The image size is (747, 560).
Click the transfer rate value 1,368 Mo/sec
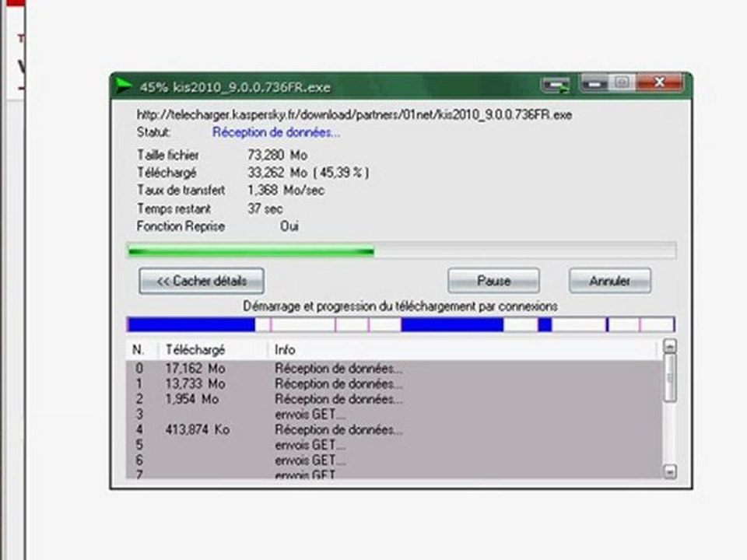coord(286,191)
